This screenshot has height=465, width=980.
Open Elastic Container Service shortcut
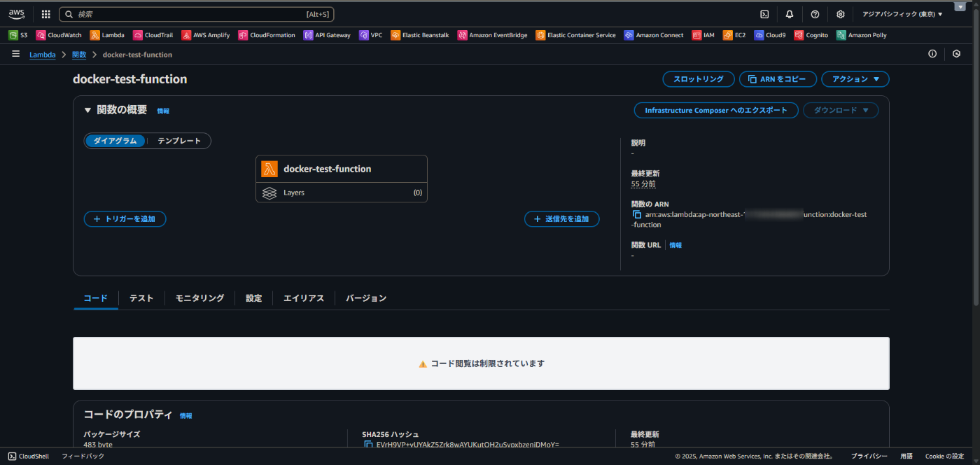click(575, 35)
